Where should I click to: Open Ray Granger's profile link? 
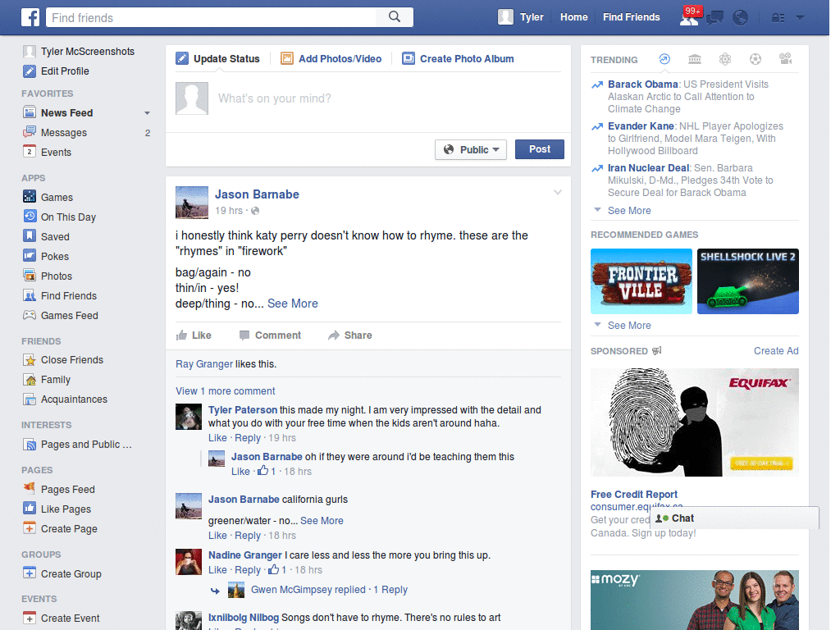click(204, 364)
